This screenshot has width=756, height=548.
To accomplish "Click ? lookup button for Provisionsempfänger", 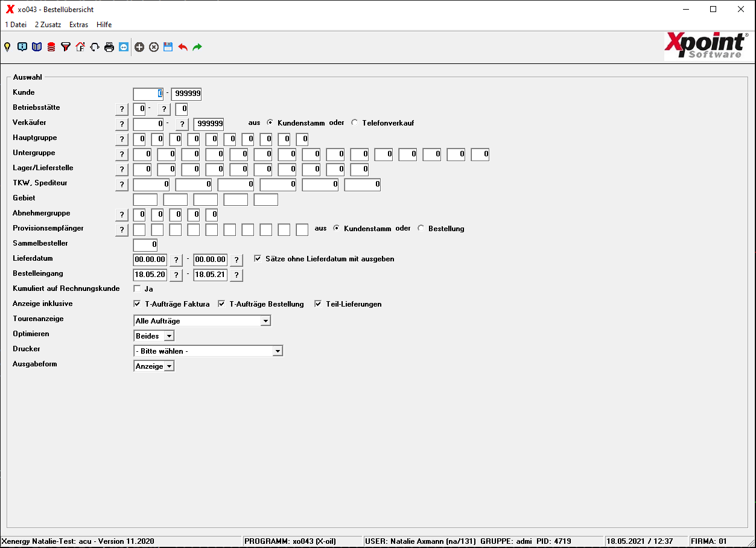I will [122, 230].
